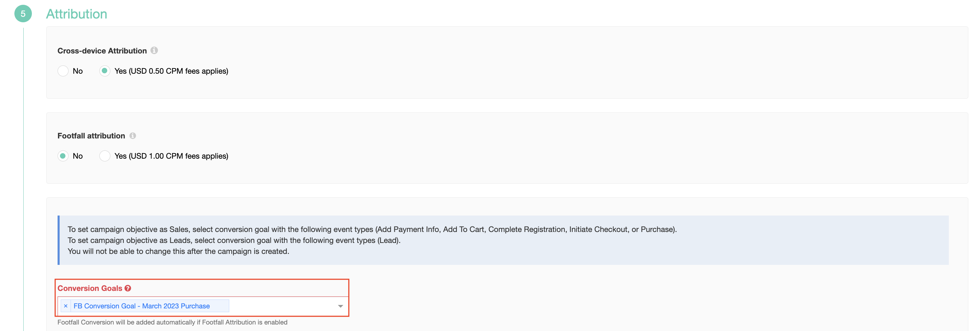The width and height of the screenshot is (980, 331).
Task: Click the Yes USD 1.00 CPM fees label
Action: pos(171,156)
